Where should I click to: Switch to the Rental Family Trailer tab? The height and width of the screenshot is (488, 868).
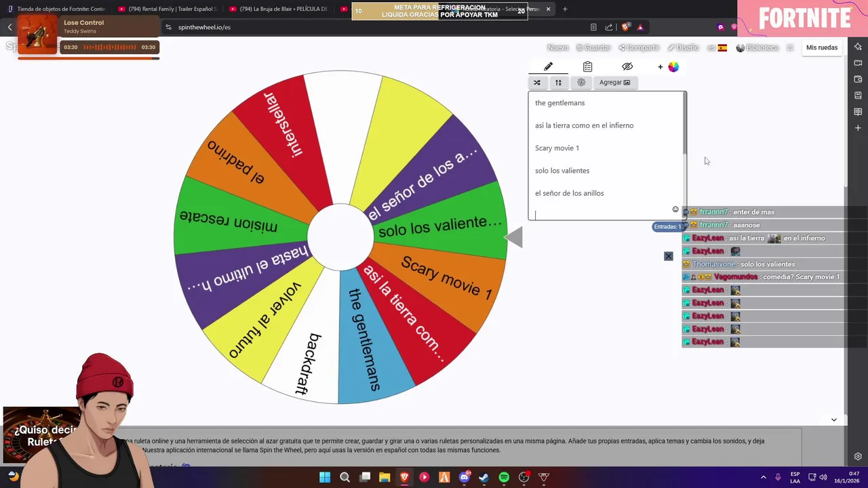coord(167,9)
